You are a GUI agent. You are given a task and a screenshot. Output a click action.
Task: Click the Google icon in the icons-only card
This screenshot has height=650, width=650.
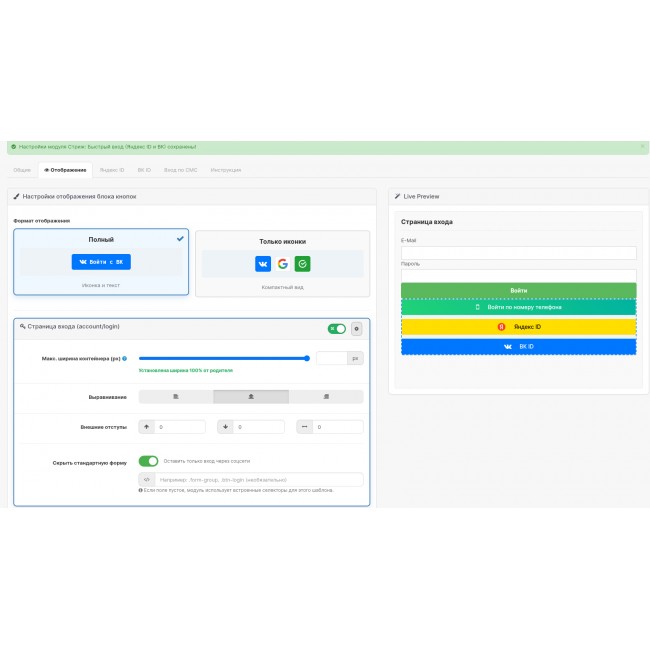(283, 264)
